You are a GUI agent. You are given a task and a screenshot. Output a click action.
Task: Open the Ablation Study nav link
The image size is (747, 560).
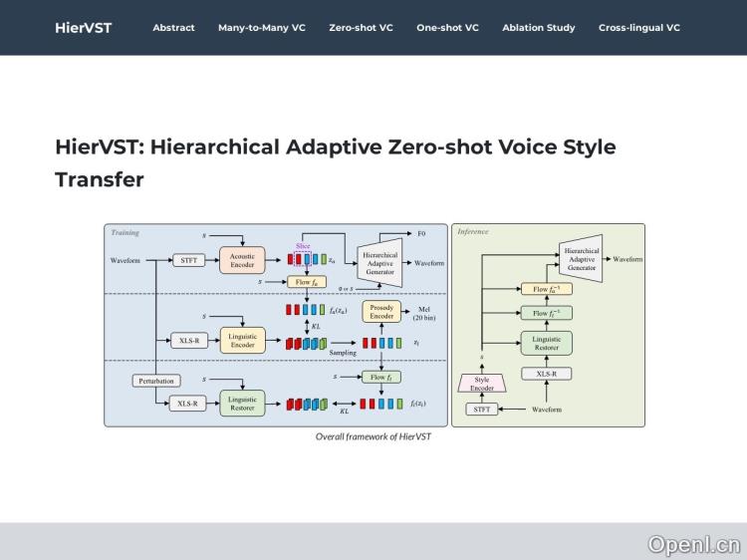coord(538,28)
